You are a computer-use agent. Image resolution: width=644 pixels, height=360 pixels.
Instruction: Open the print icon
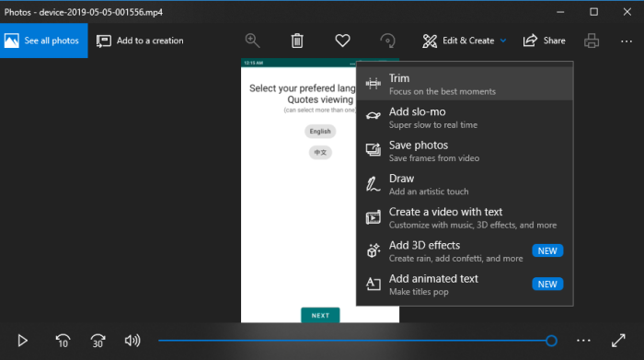click(x=592, y=41)
